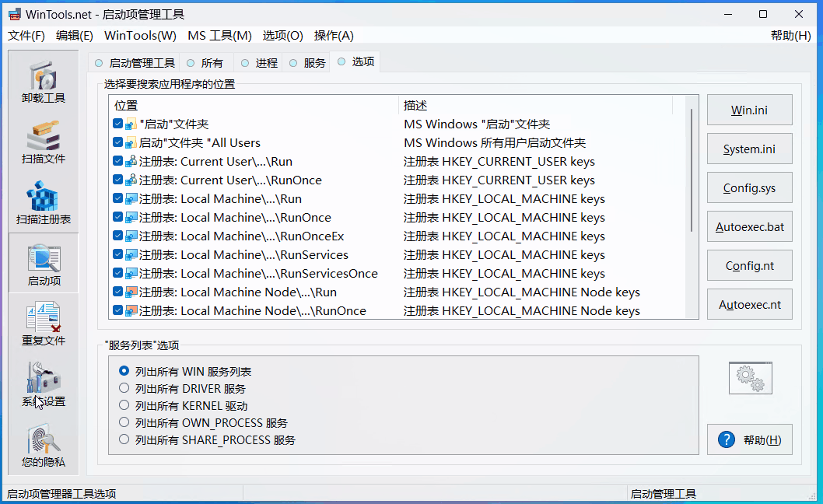Viewport: 823px width, 504px height.
Task: Open the 系统设置 system settings tool
Action: tap(44, 385)
